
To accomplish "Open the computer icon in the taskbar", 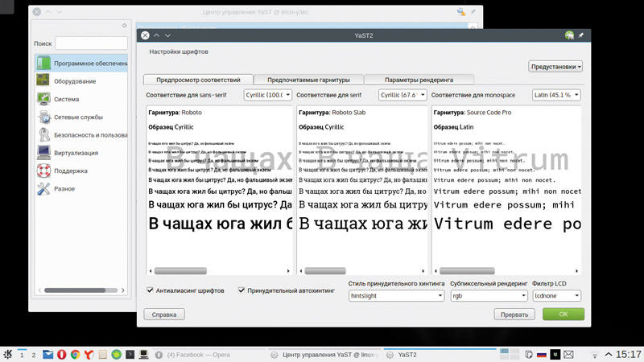I will (x=144, y=354).
